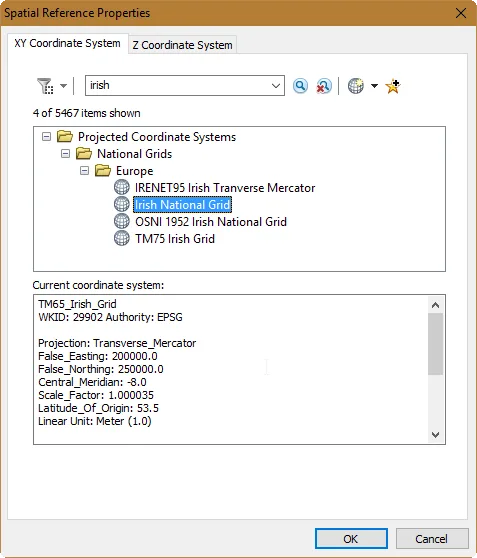Dismiss the dialog with Cancel
The width and height of the screenshot is (477, 558).
tap(431, 539)
